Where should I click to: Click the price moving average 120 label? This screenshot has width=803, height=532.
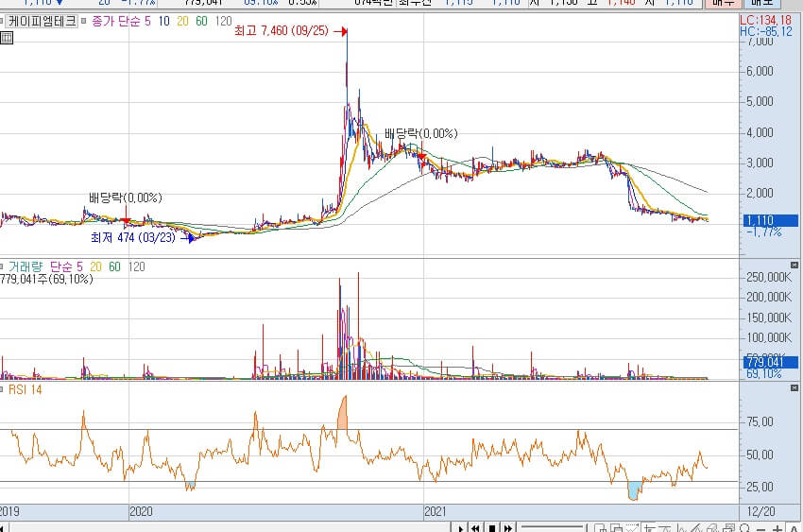pyautogui.click(x=223, y=21)
